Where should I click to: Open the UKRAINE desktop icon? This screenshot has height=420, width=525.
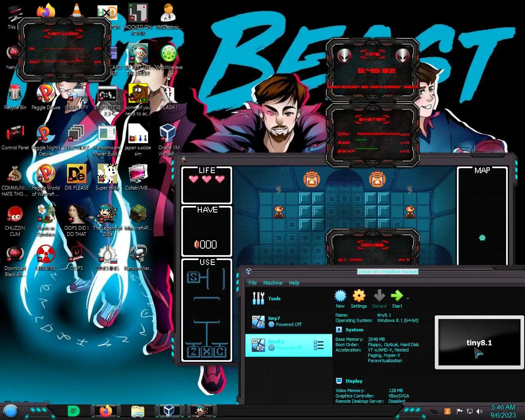(x=46, y=258)
